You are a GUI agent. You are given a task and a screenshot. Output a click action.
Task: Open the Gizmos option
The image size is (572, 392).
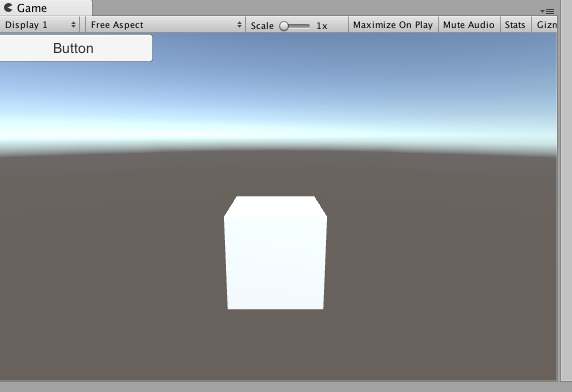545,25
